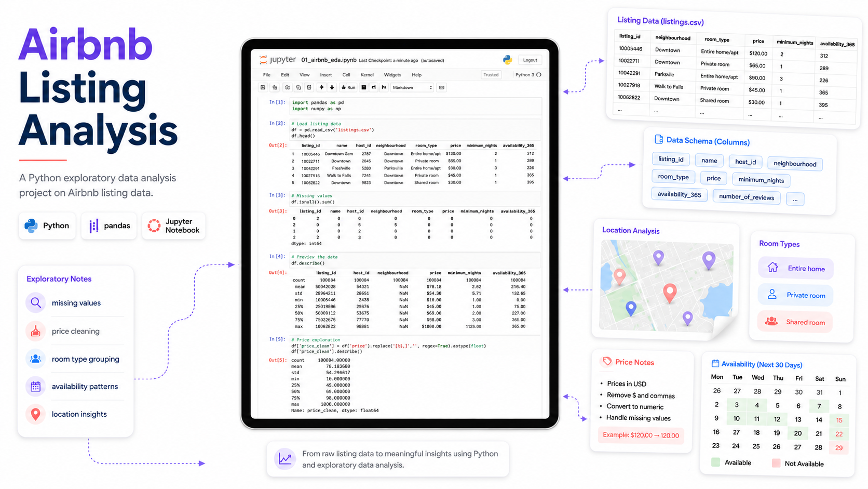
Task: Select the Shared room room type
Action: [x=795, y=322]
